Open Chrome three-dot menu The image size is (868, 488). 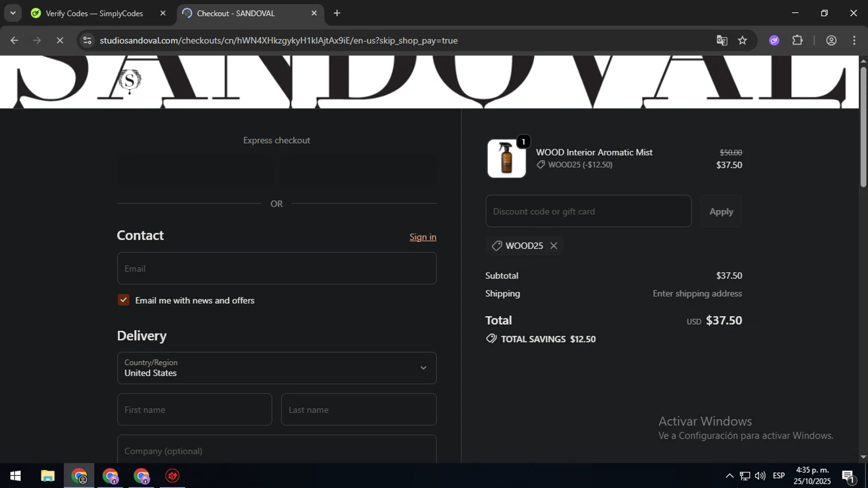pos(854,41)
